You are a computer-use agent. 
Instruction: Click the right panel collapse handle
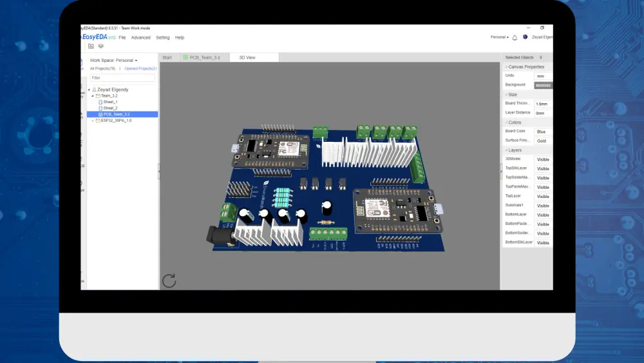point(501,172)
